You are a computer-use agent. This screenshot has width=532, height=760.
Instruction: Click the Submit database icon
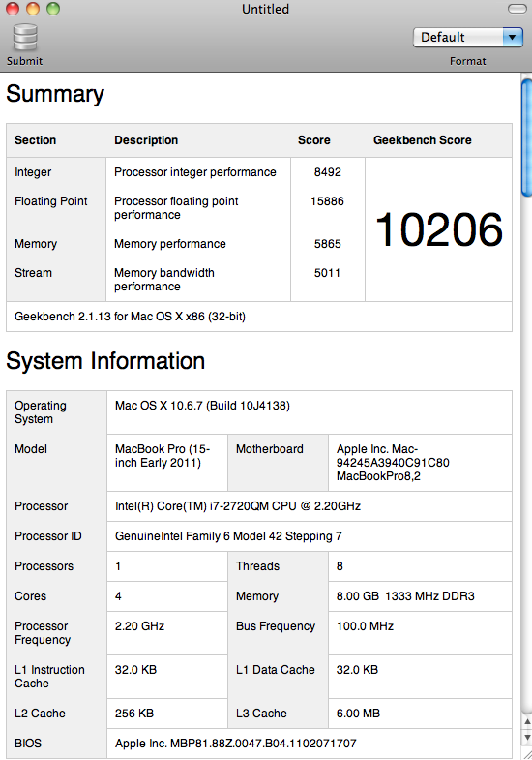[x=25, y=38]
